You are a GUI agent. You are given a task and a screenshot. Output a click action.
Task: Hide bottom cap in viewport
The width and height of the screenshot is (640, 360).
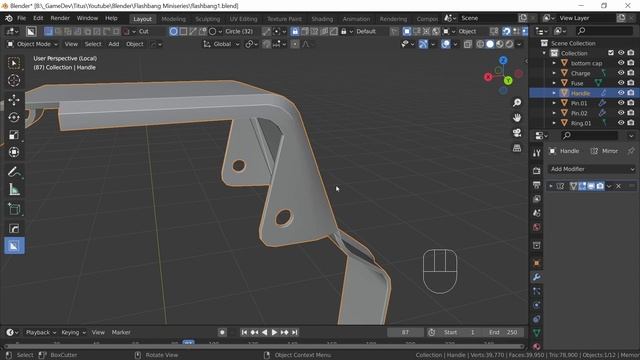point(621,63)
